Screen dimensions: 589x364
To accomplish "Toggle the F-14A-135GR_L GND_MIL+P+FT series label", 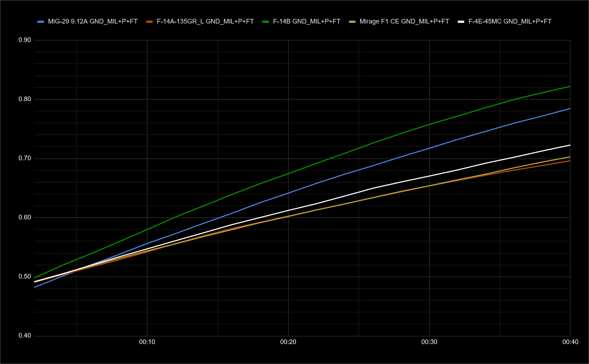I will (205, 21).
